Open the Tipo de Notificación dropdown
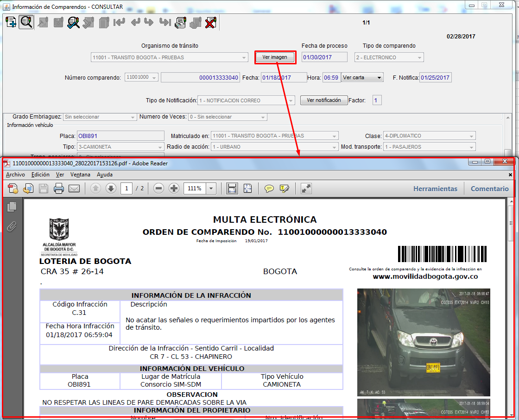 [x=291, y=100]
